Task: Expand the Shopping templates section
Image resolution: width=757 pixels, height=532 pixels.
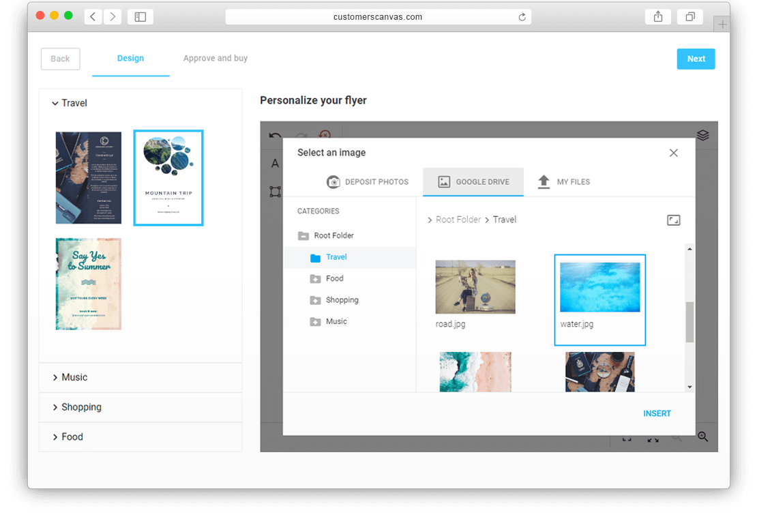Action: tap(77, 407)
